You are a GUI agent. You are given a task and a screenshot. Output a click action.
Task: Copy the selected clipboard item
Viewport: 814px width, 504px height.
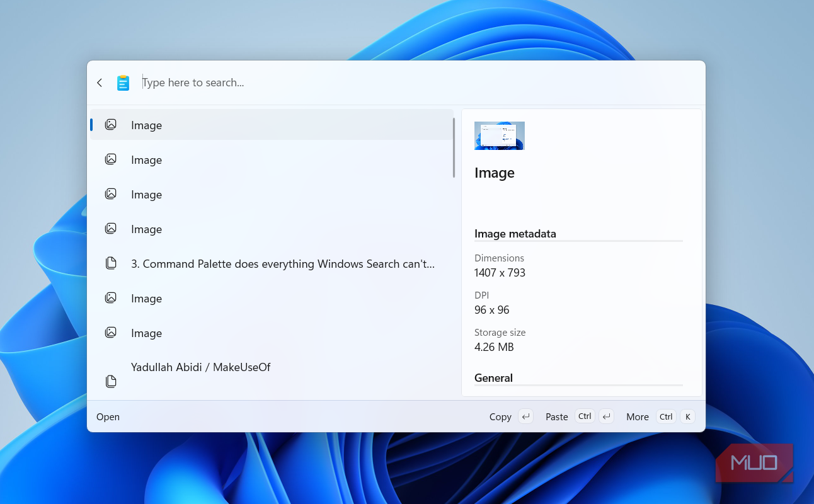(x=511, y=416)
